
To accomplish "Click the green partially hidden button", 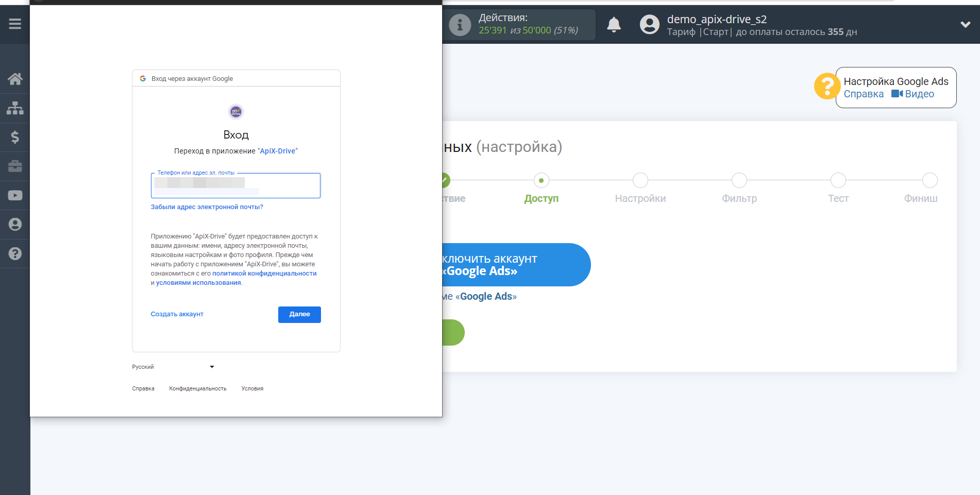I will (453, 333).
